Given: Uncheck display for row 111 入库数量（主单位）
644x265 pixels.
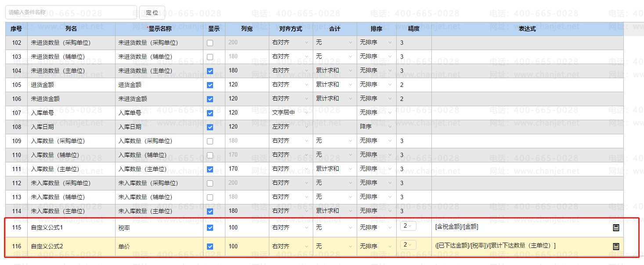Looking at the screenshot, I should (210, 169).
